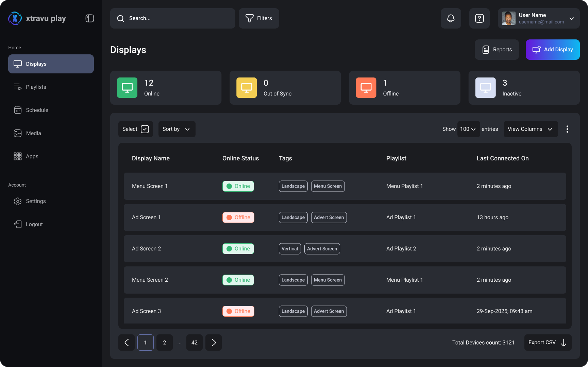Open the help question mark icon
This screenshot has width=588, height=367.
480,18
